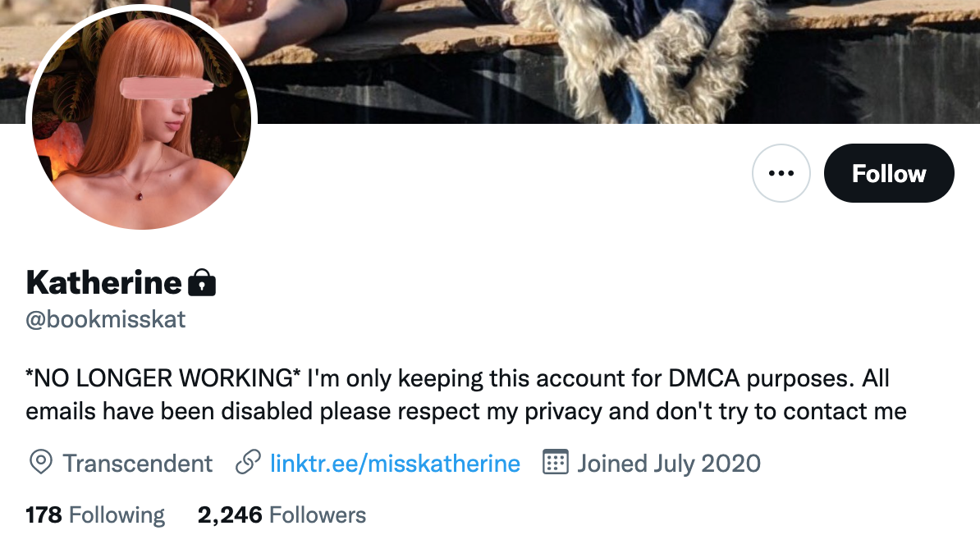This screenshot has width=980, height=535.
Task: Click the padlock protected-account icon
Action: pyautogui.click(x=202, y=282)
